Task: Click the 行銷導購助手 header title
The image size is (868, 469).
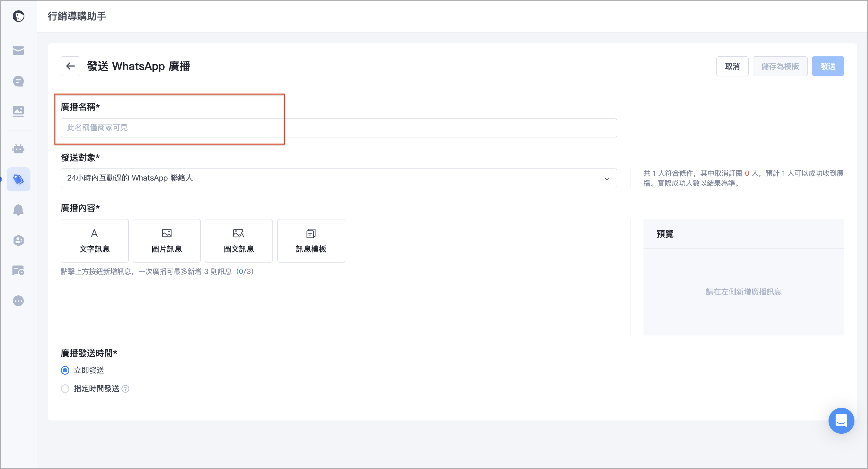Action: (x=77, y=16)
